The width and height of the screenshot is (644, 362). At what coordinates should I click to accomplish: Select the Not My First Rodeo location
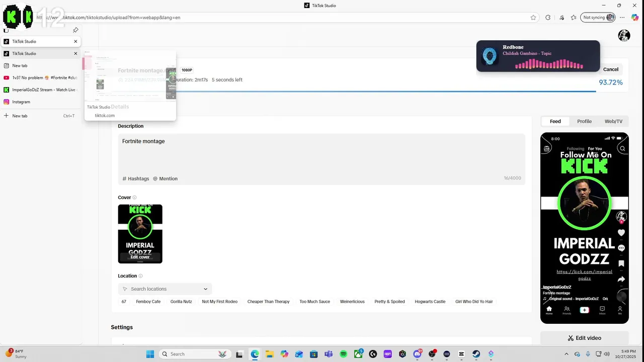tap(219, 302)
